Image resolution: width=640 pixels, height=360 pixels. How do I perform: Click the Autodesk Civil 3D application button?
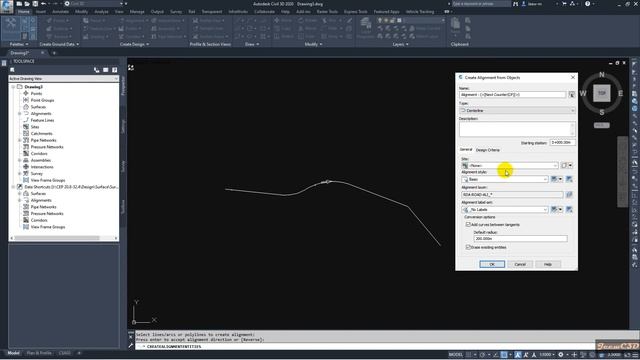click(x=7, y=6)
